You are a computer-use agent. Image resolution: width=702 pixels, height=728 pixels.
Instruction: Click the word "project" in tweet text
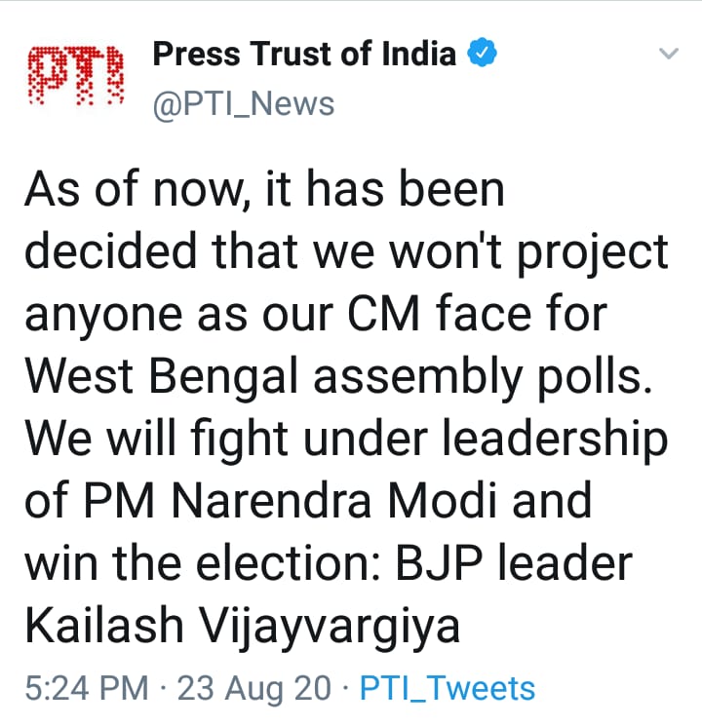click(597, 252)
